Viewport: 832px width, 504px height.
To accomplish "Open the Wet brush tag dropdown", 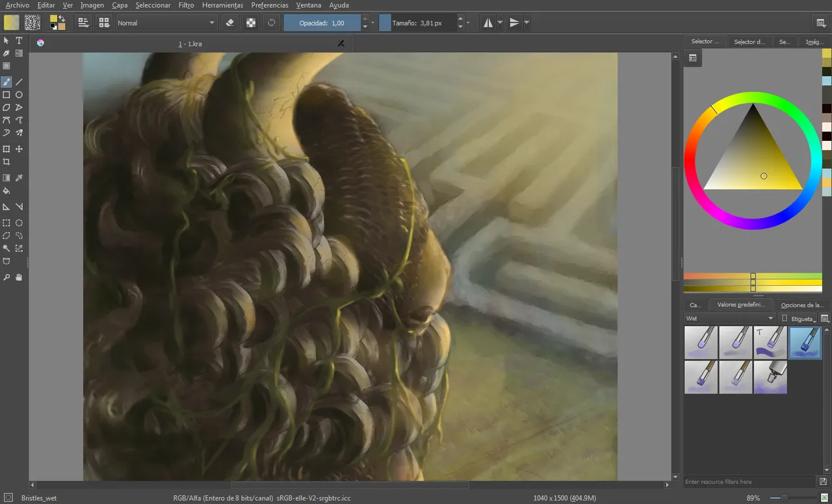I will point(730,318).
